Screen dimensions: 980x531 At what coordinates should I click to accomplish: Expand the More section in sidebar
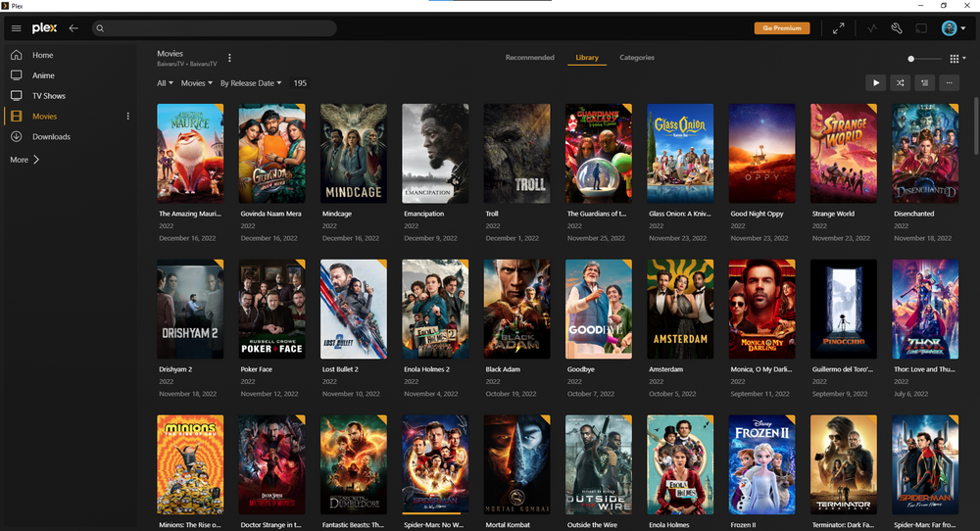[25, 159]
